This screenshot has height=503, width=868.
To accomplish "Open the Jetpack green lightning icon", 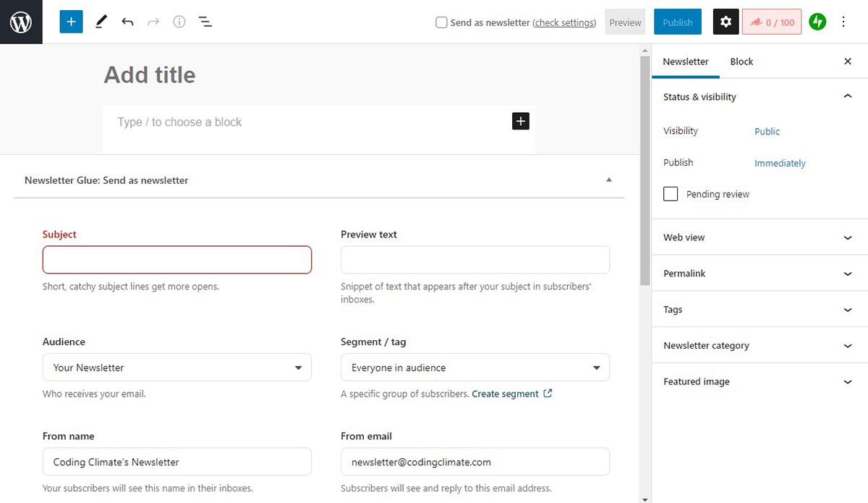I will 817,22.
